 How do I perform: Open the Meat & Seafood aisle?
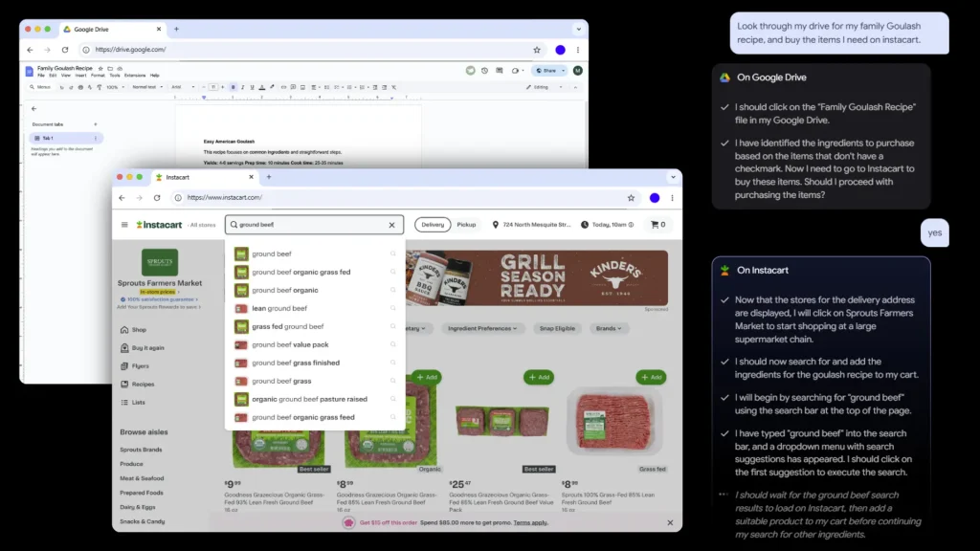142,478
